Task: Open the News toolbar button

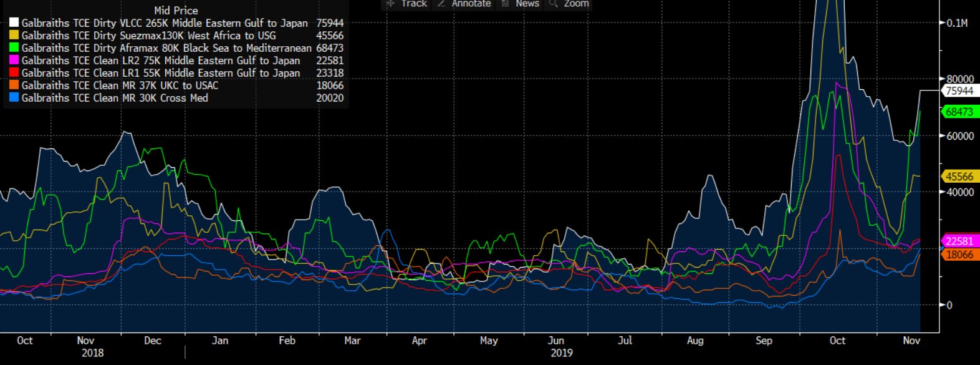Action: [x=521, y=4]
